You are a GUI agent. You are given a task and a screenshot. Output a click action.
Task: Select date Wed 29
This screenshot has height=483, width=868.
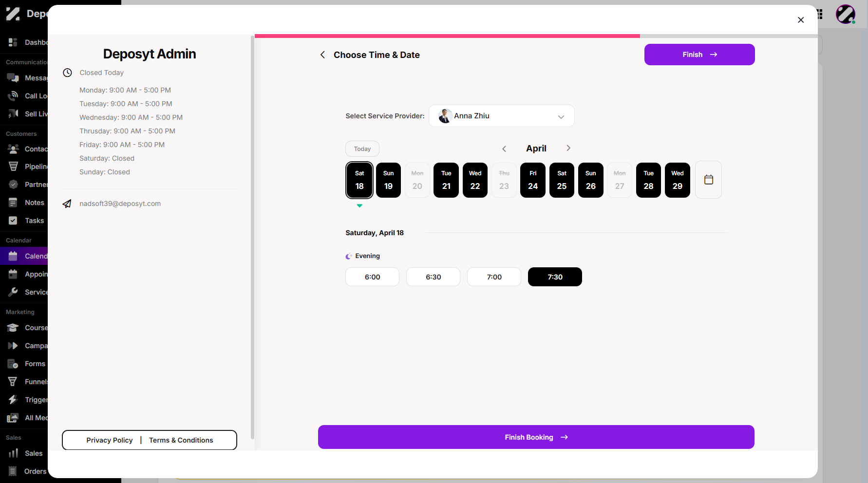(x=678, y=180)
